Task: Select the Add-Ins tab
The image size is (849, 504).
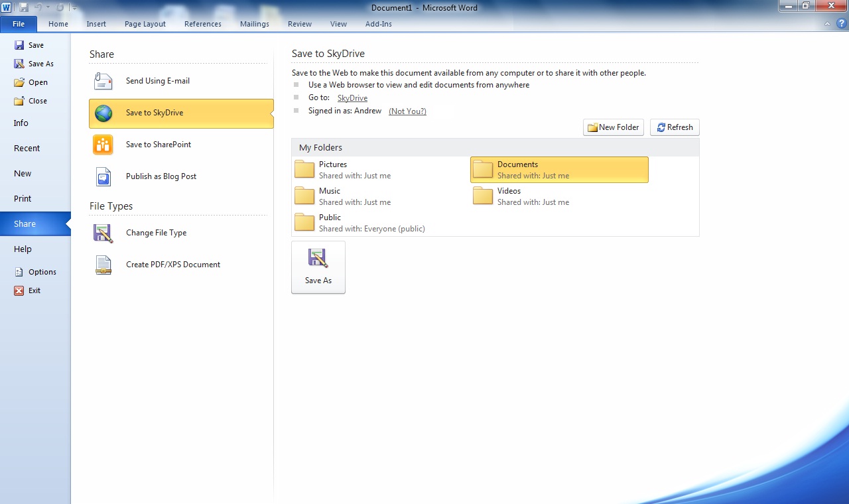Action: pyautogui.click(x=379, y=24)
